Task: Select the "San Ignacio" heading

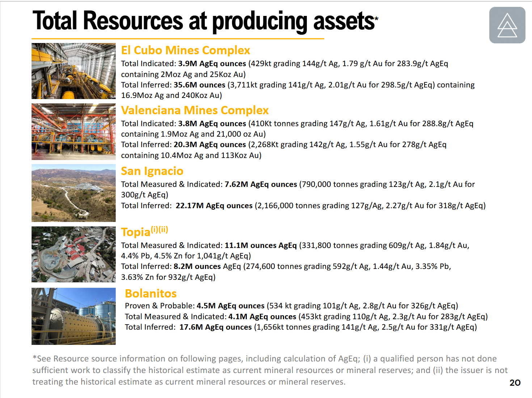Action: click(152, 171)
